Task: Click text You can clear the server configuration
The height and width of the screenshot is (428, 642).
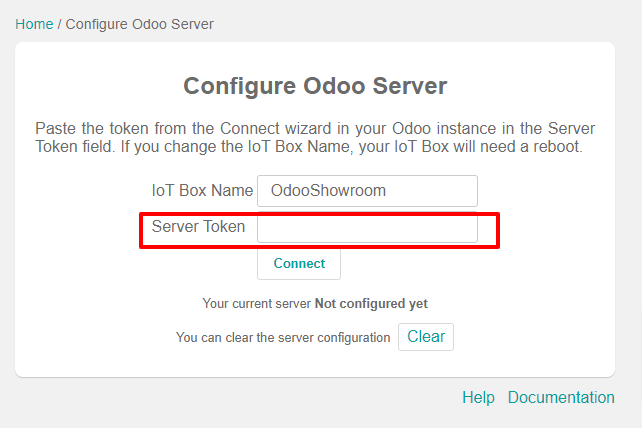Action: 283,337
